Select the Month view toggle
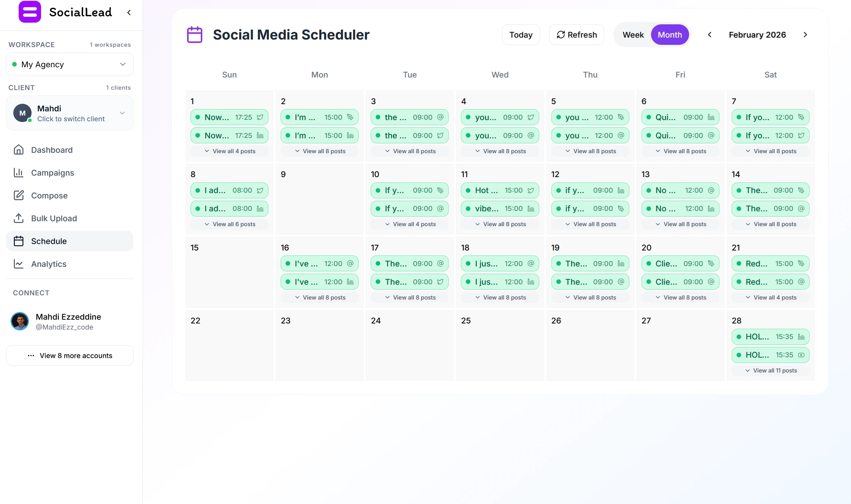Viewport: 851px width, 504px height. pos(670,35)
